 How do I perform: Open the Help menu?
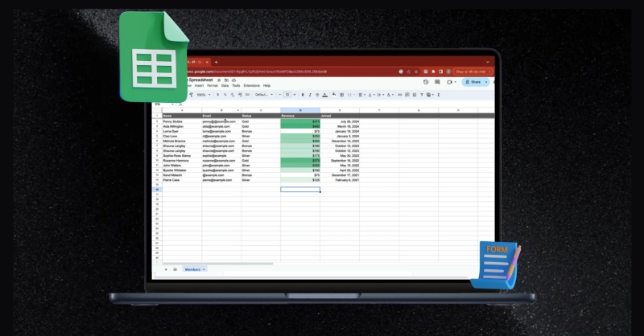tap(266, 85)
